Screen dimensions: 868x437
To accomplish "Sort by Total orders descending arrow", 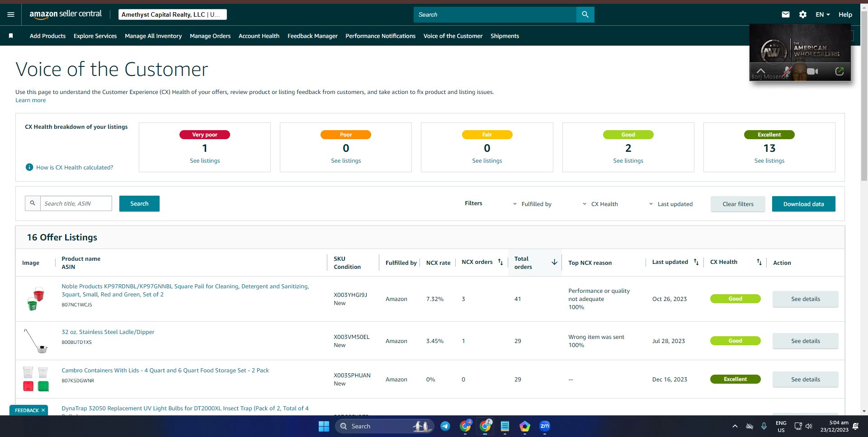I will pos(554,262).
